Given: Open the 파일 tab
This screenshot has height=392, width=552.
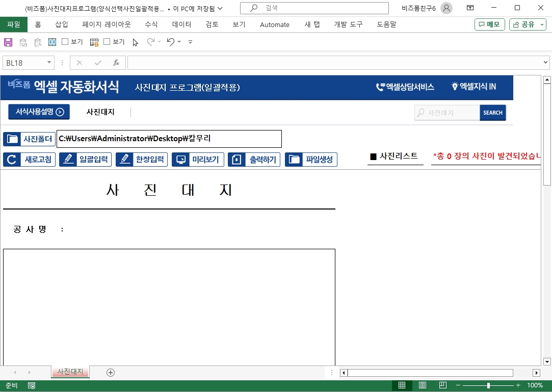Looking at the screenshot, I should (x=14, y=24).
